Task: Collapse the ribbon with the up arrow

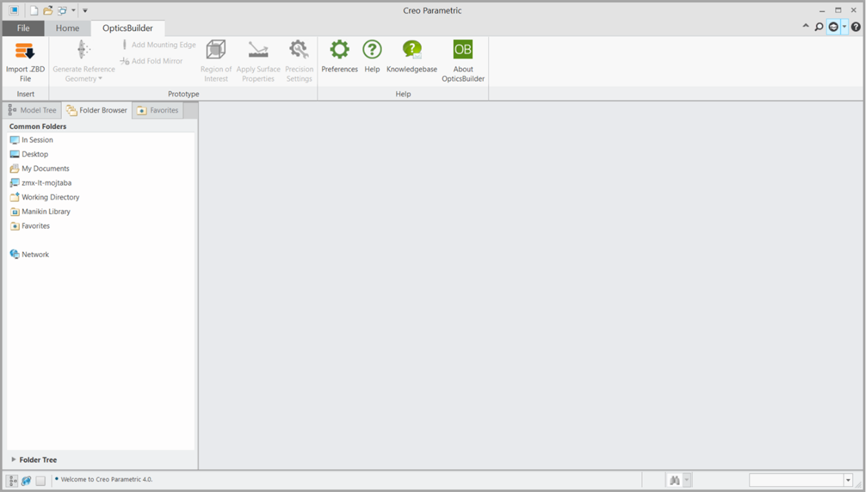Action: click(805, 26)
